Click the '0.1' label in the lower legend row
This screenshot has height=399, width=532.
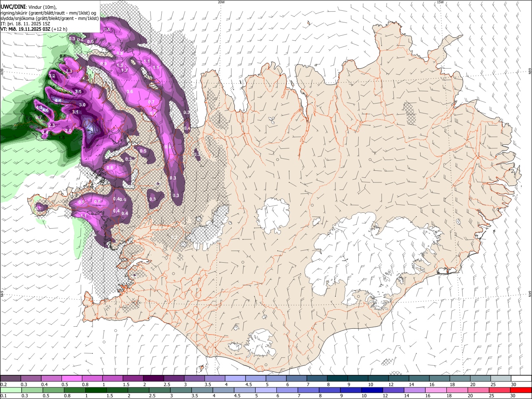click(x=3, y=396)
